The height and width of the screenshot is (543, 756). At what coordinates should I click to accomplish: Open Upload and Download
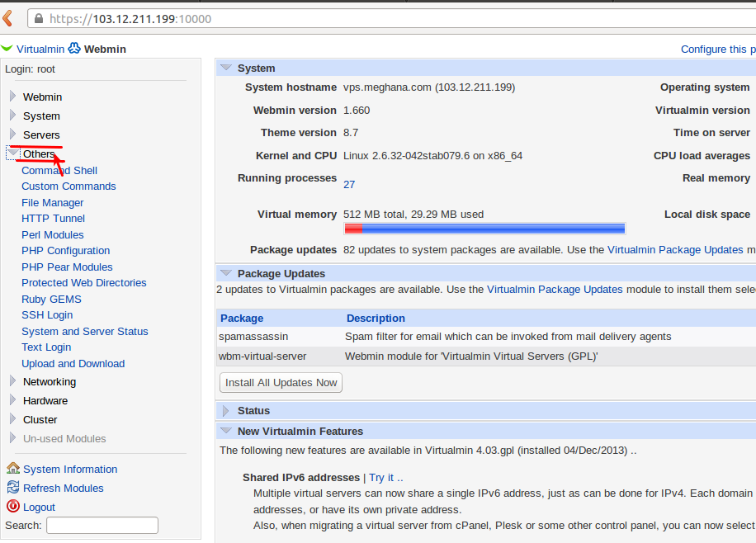pyautogui.click(x=73, y=364)
